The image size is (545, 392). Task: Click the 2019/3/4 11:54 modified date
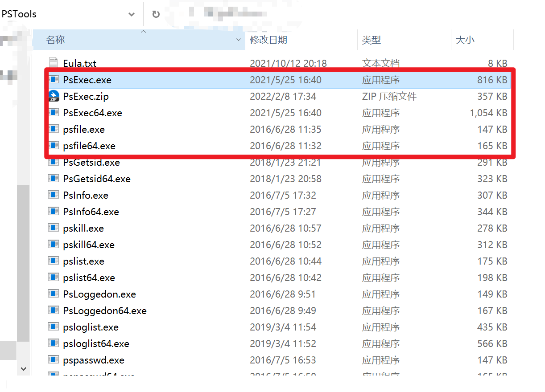(x=283, y=327)
